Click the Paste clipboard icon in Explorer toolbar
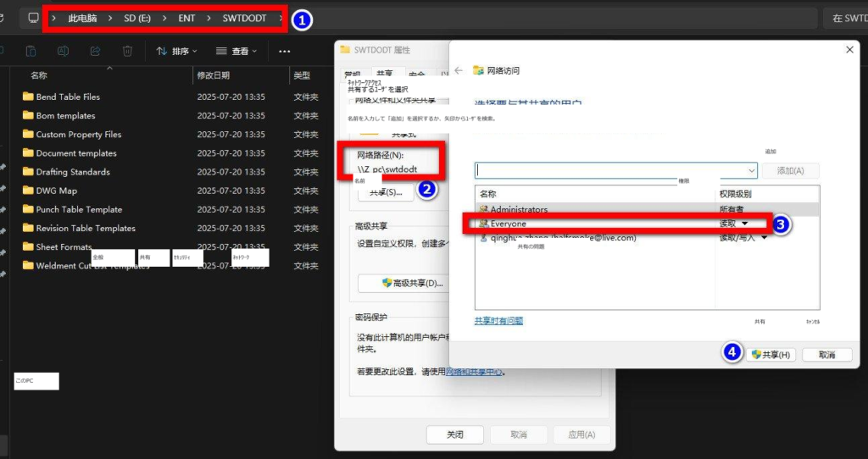The height and width of the screenshot is (459, 868). coord(31,51)
